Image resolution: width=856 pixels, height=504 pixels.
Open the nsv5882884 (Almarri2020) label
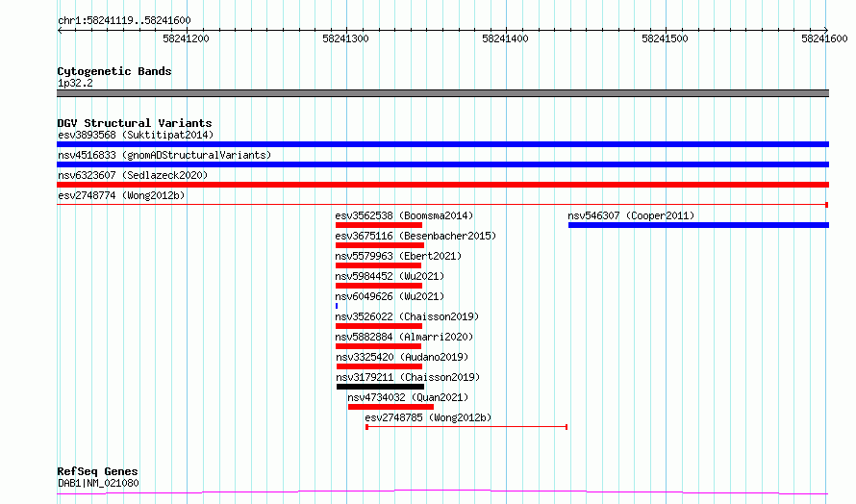click(x=404, y=337)
